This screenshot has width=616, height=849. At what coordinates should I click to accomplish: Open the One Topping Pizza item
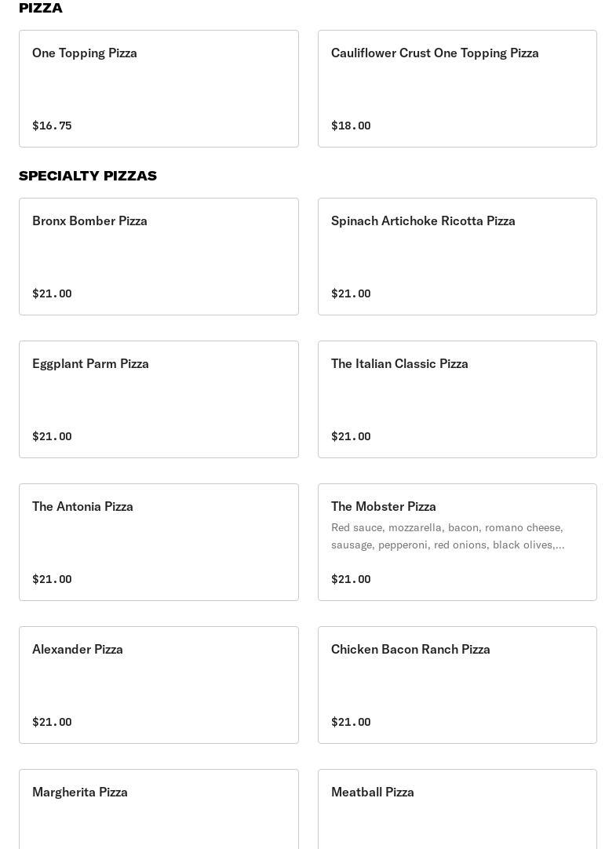[x=159, y=88]
